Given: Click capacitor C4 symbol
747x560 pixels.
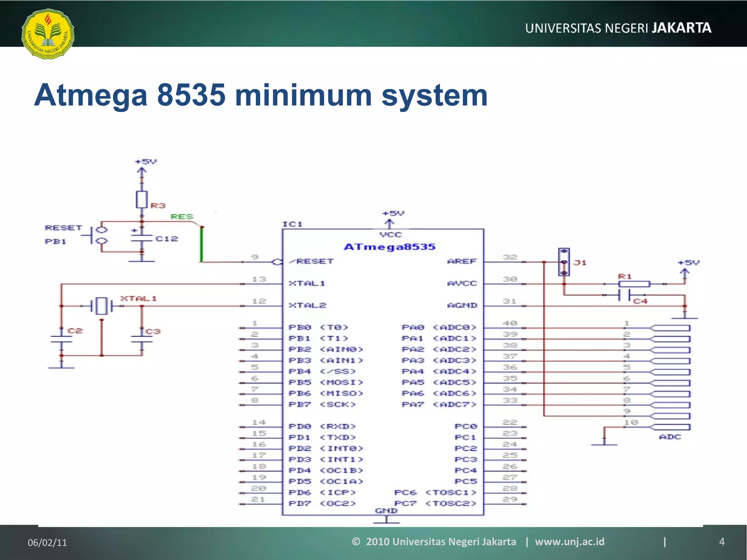Looking at the screenshot, I should click(x=624, y=295).
